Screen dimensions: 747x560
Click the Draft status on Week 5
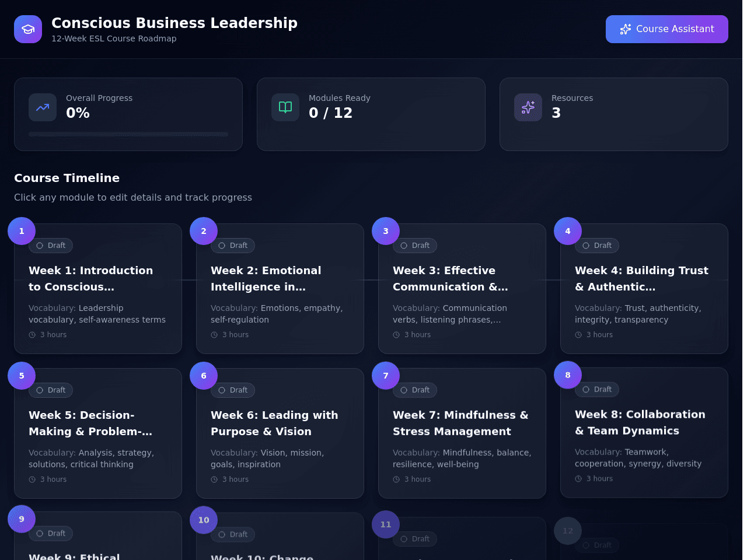(51, 390)
